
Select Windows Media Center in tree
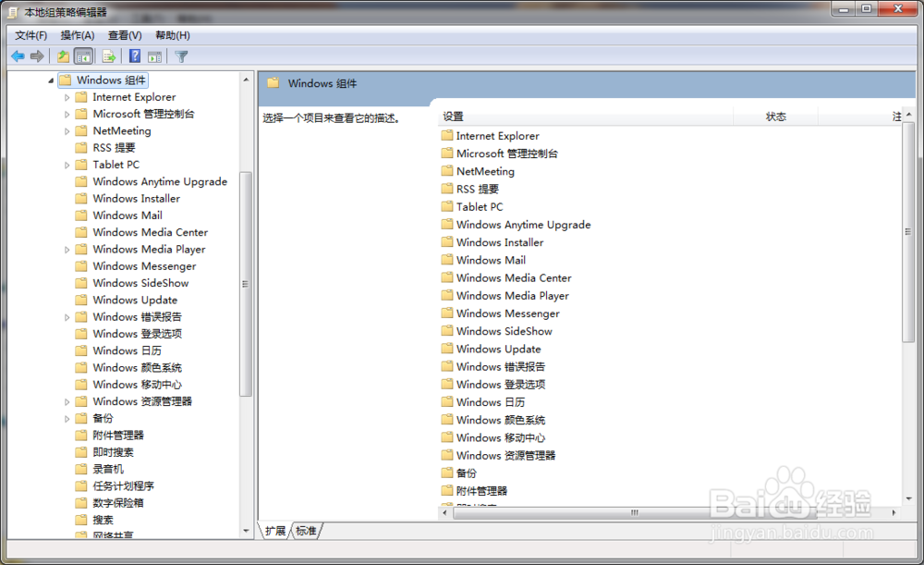[151, 232]
